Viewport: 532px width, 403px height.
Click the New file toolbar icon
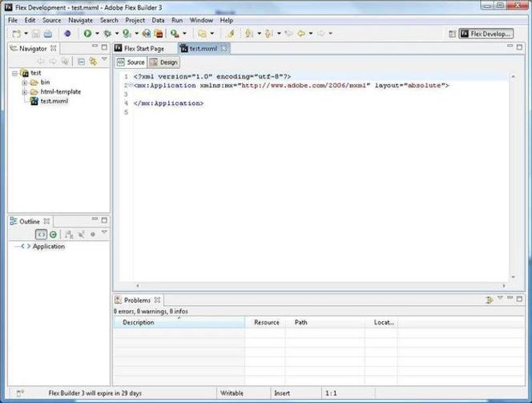pos(17,34)
